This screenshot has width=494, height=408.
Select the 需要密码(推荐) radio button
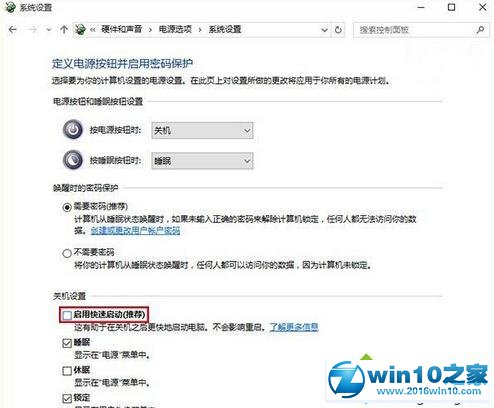point(67,207)
